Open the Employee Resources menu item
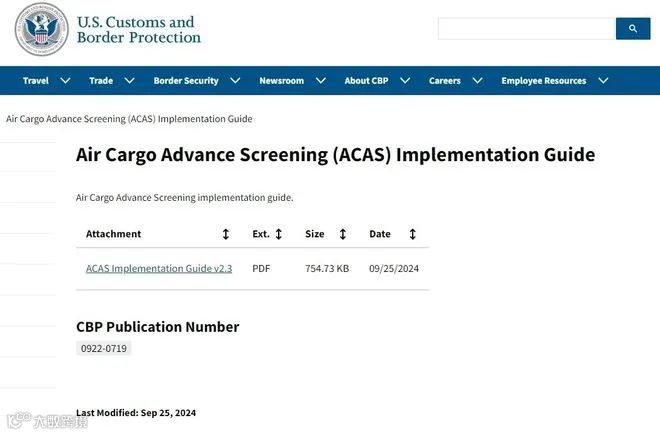 pyautogui.click(x=543, y=80)
